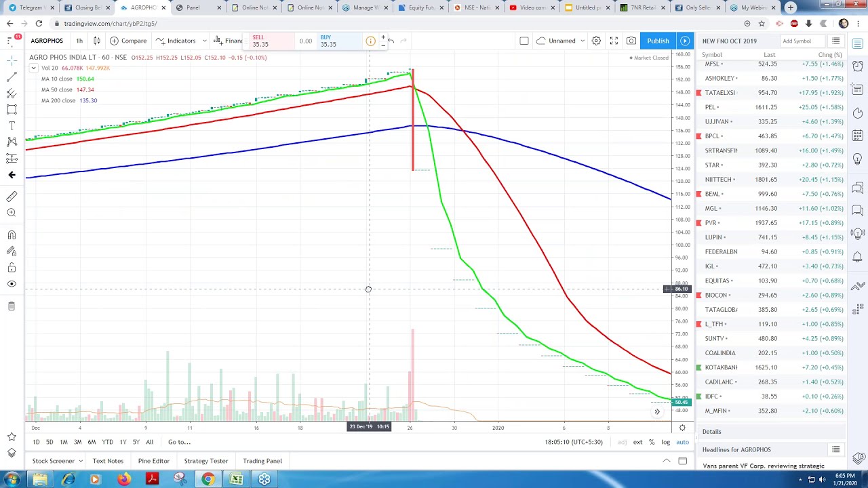The image size is (868, 488).
Task: Set the chart range to 5Y
Action: pyautogui.click(x=136, y=442)
